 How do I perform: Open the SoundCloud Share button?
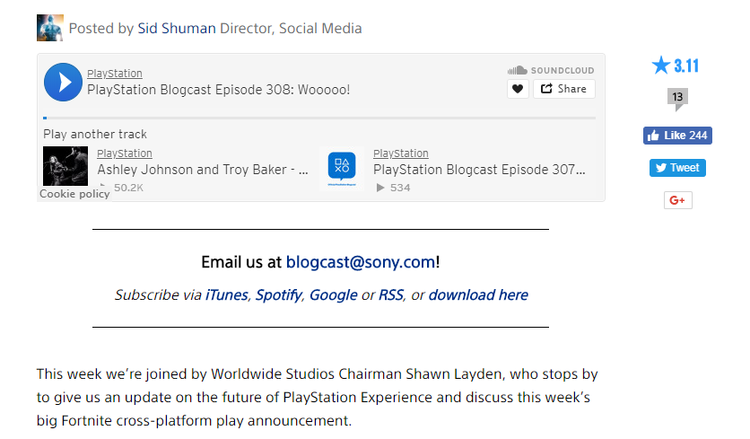(564, 89)
